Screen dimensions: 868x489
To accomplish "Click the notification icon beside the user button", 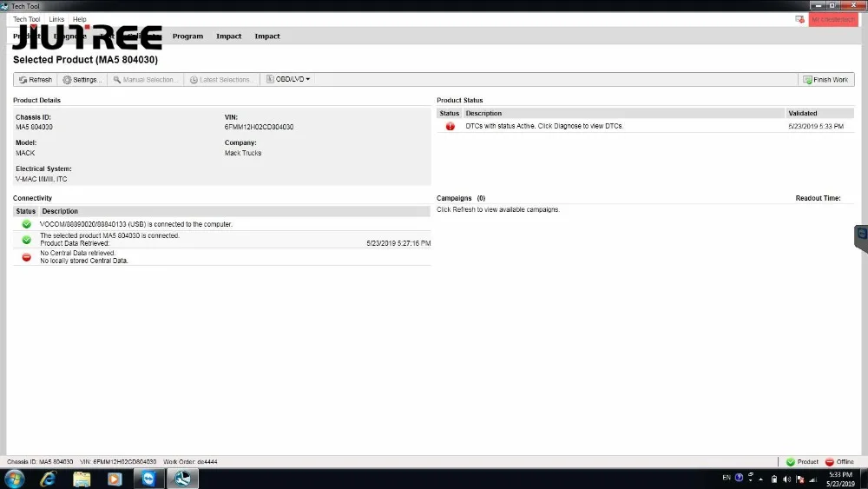I will [x=800, y=19].
